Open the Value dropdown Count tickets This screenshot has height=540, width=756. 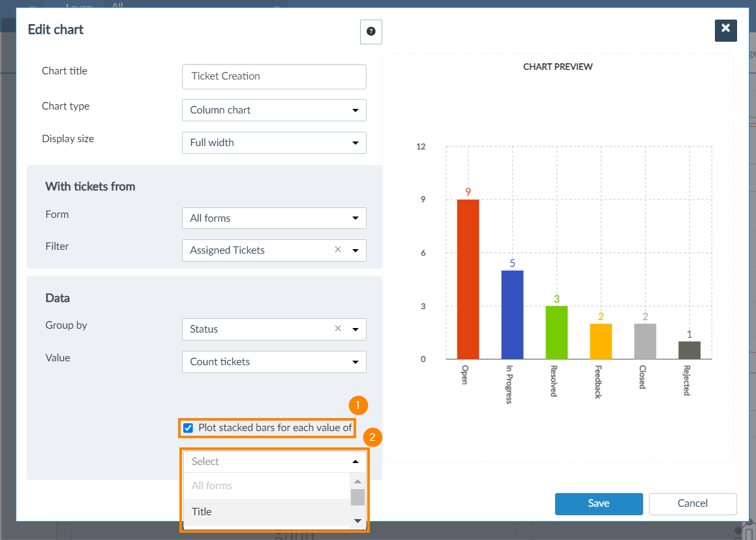(x=274, y=362)
